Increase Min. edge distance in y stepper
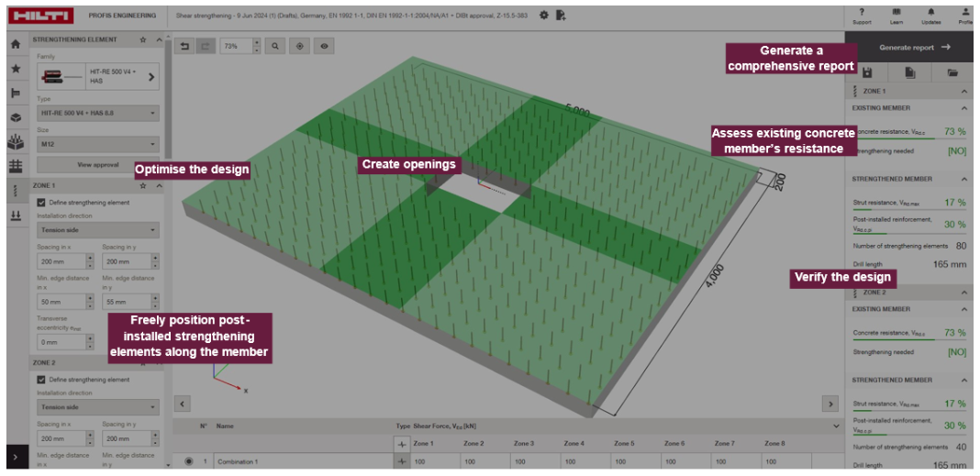 point(155,298)
